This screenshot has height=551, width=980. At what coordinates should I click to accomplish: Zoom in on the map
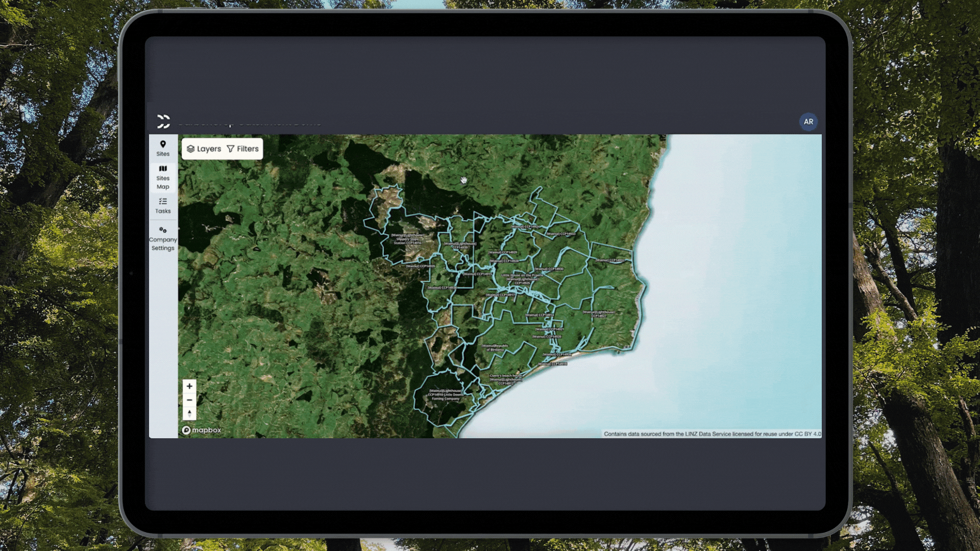click(x=189, y=386)
